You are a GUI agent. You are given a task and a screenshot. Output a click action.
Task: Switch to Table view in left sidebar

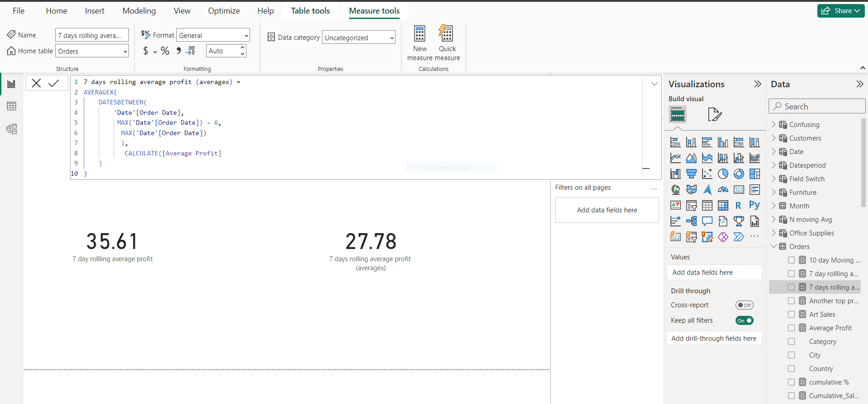pos(12,106)
